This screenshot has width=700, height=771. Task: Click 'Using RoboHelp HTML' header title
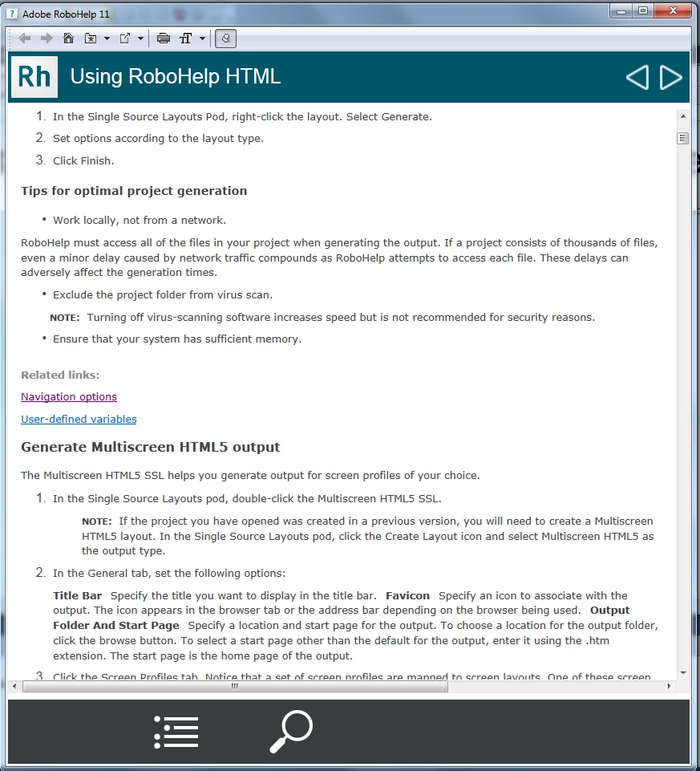(176, 77)
